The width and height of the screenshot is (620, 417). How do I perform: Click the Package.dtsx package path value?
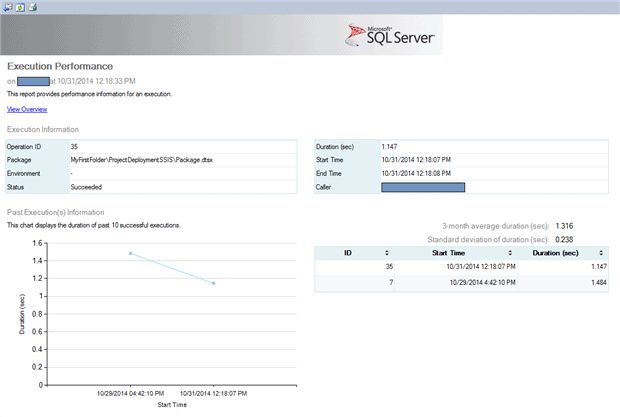click(141, 159)
